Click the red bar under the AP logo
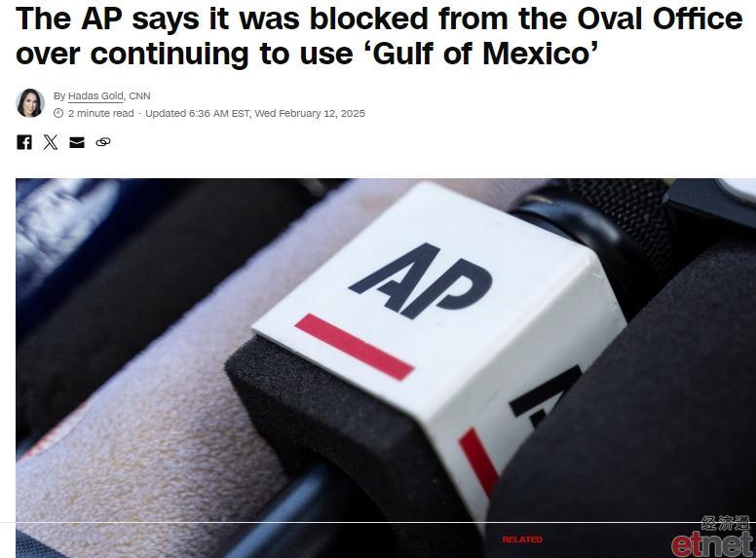Viewport: 756px width, 558px height. click(355, 347)
